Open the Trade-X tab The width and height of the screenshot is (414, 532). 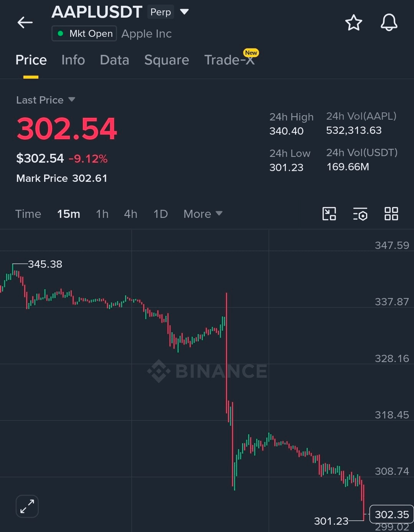230,59
